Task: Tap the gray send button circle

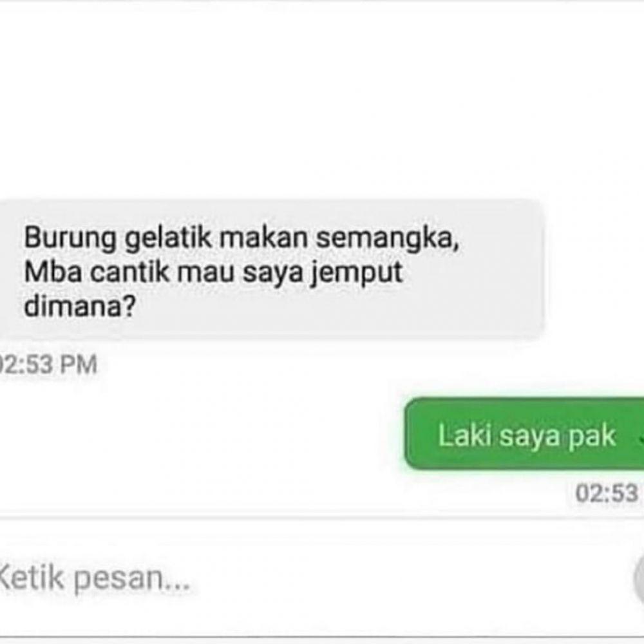Action: point(639,577)
